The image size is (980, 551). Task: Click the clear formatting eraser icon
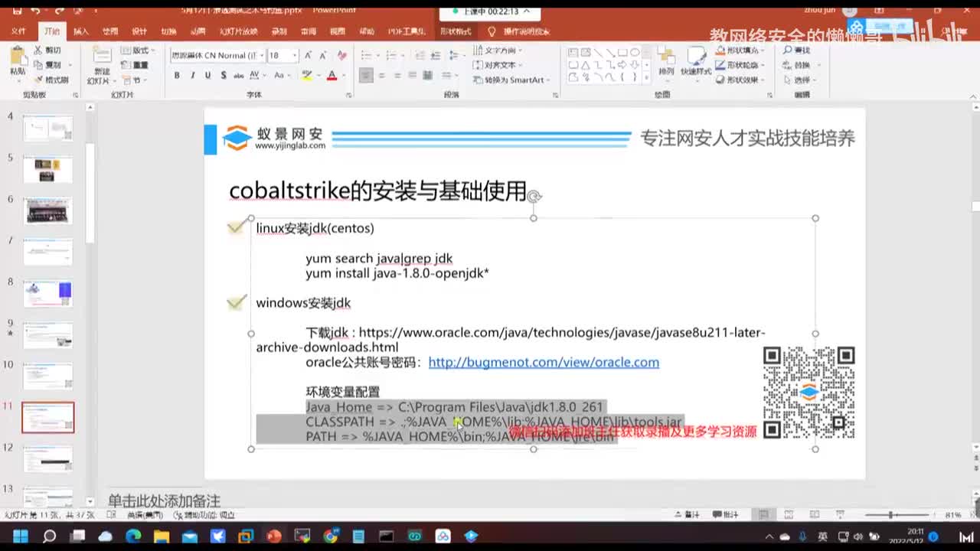[x=341, y=55]
